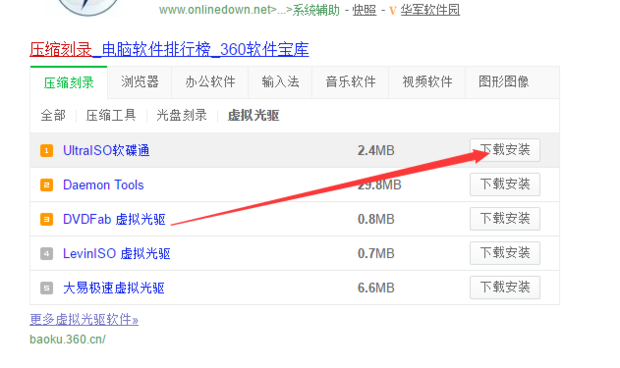Open the 更多虚拟光驱软件» link
Screen dimensions: 620x368
click(84, 319)
